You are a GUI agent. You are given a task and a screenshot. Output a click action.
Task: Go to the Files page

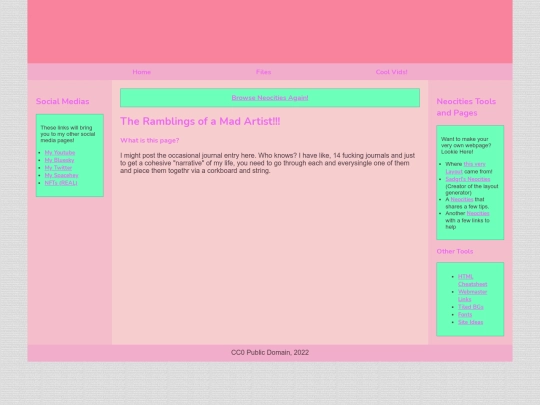pyautogui.click(x=263, y=72)
